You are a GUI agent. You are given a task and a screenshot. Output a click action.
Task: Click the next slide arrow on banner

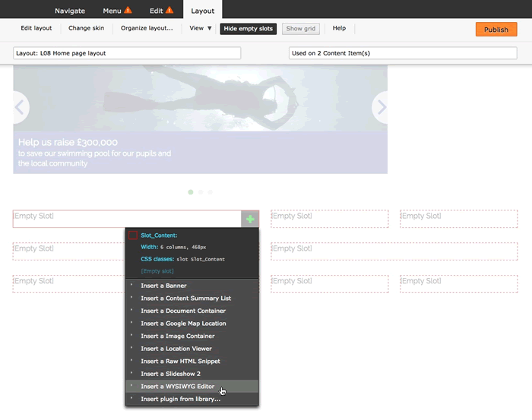382,108
